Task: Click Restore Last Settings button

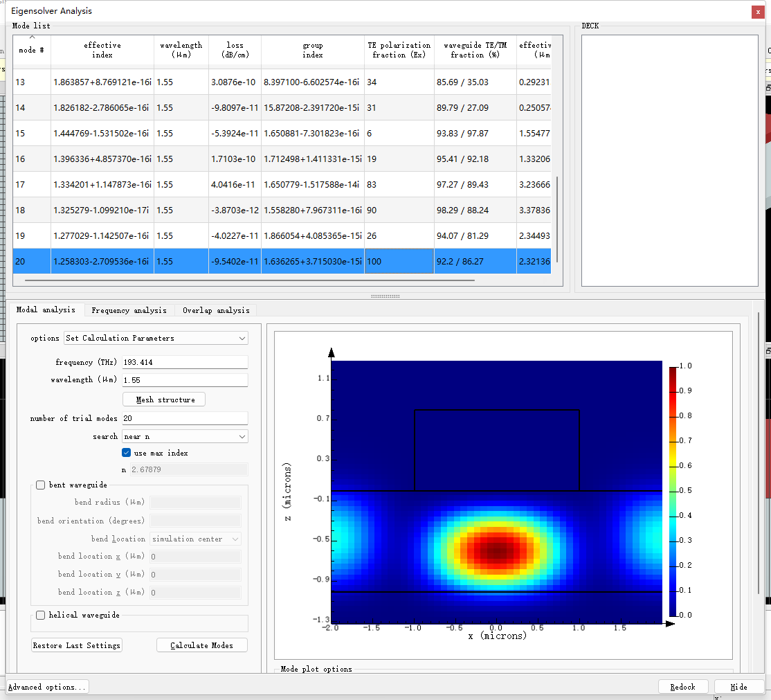Action: point(77,645)
